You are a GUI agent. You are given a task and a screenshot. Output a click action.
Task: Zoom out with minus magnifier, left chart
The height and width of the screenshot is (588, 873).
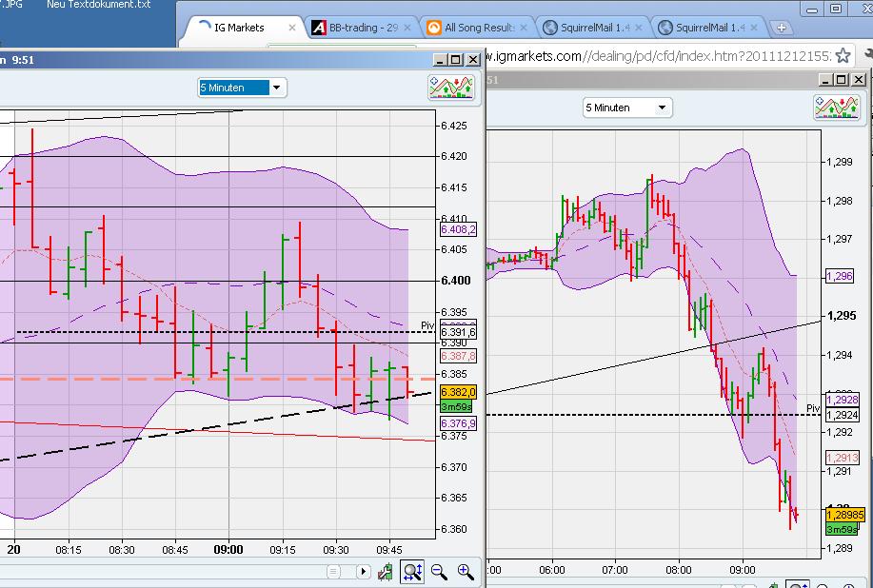[x=439, y=572]
